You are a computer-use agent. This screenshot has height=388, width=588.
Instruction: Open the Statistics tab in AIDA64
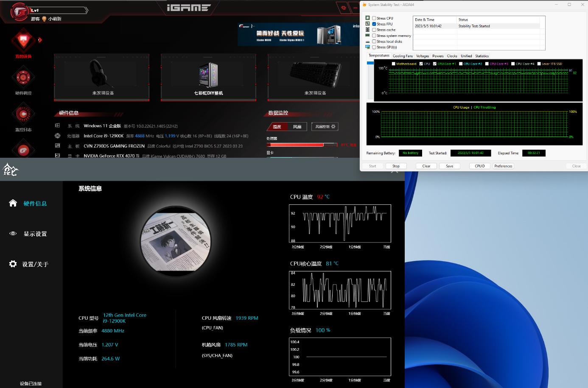pyautogui.click(x=482, y=56)
